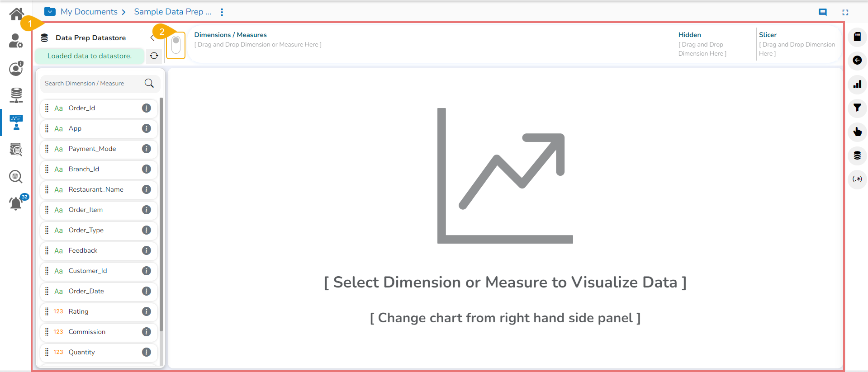Show info for Order_Id field
This screenshot has width=868, height=372.
146,108
